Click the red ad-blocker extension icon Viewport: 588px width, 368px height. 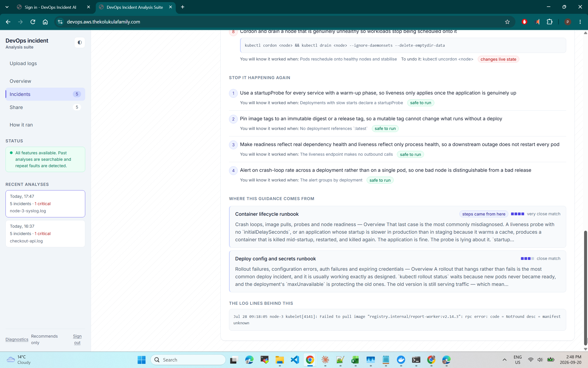pyautogui.click(x=524, y=22)
